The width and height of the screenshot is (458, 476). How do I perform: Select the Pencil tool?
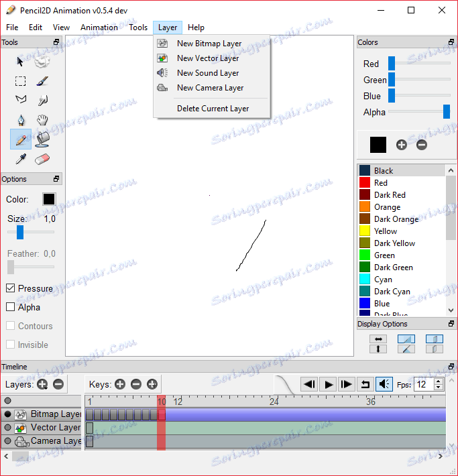click(x=21, y=139)
